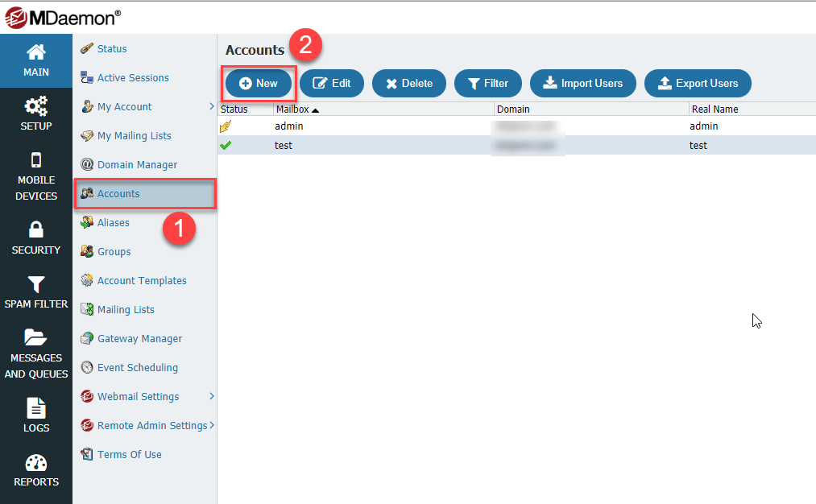Open the SETUP gears section

36,114
